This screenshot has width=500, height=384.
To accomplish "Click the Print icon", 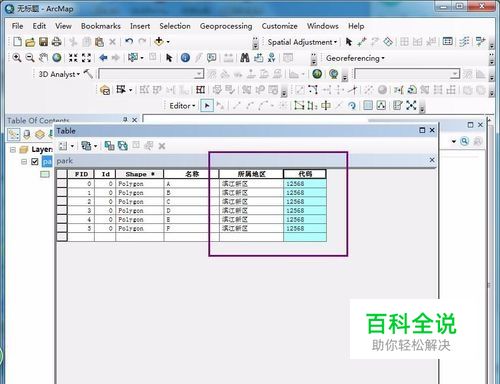I will click(x=57, y=42).
